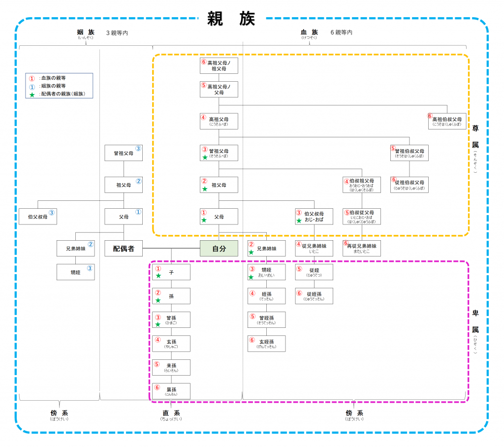Screen dimensions: 504x447
Task: Select the 従兄弟姉妹 (いとこ) box
Action: coord(314,248)
